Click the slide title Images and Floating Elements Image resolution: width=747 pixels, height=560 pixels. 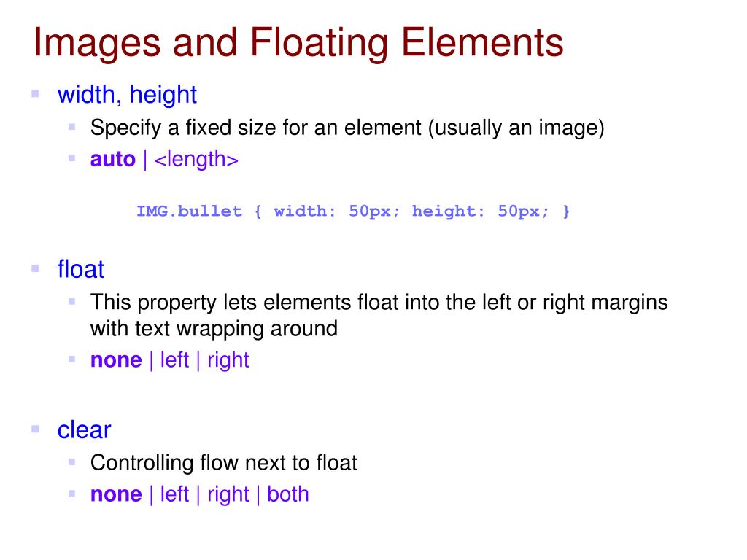tap(298, 44)
